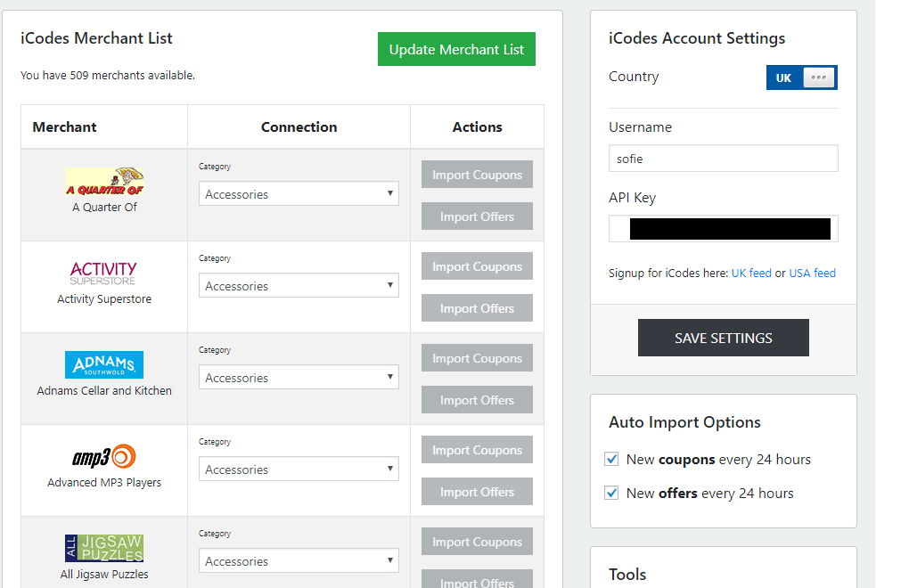This screenshot has width=909, height=588.
Task: Click the "iCodes Merchant List" heading
Action: (x=96, y=38)
